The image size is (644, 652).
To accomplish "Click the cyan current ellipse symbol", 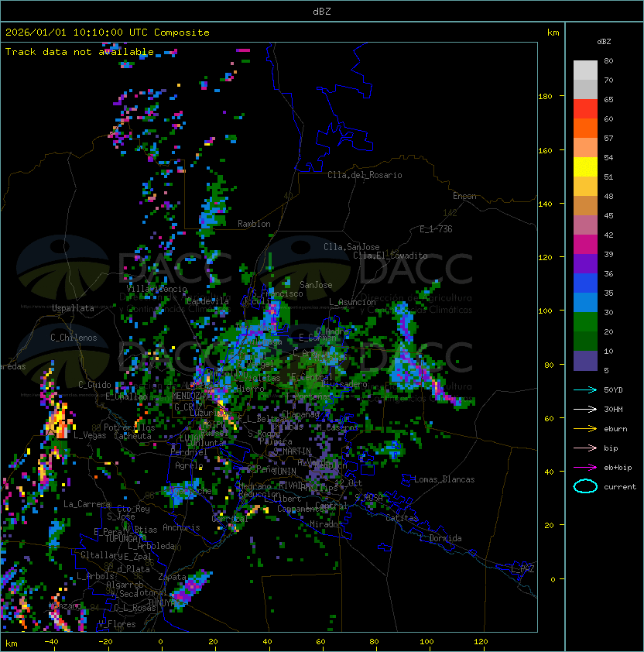I will pos(585,486).
